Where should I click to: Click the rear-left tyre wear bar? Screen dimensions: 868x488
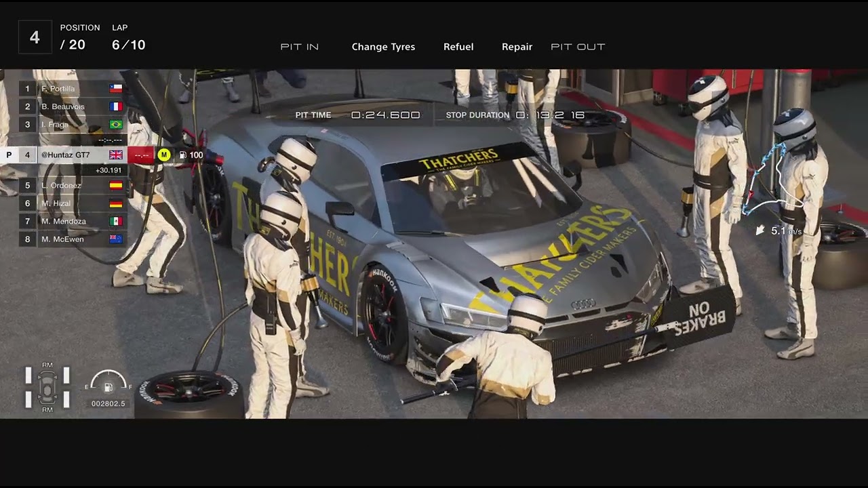click(28, 400)
